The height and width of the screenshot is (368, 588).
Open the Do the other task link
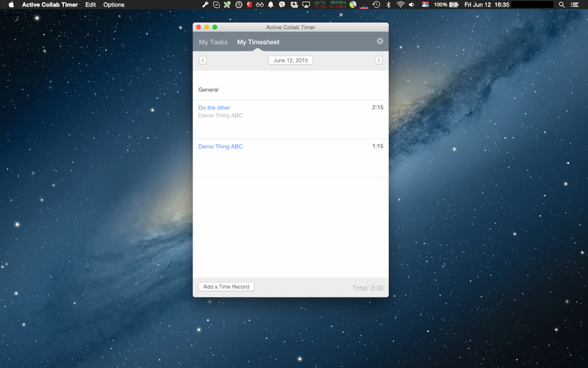point(214,107)
